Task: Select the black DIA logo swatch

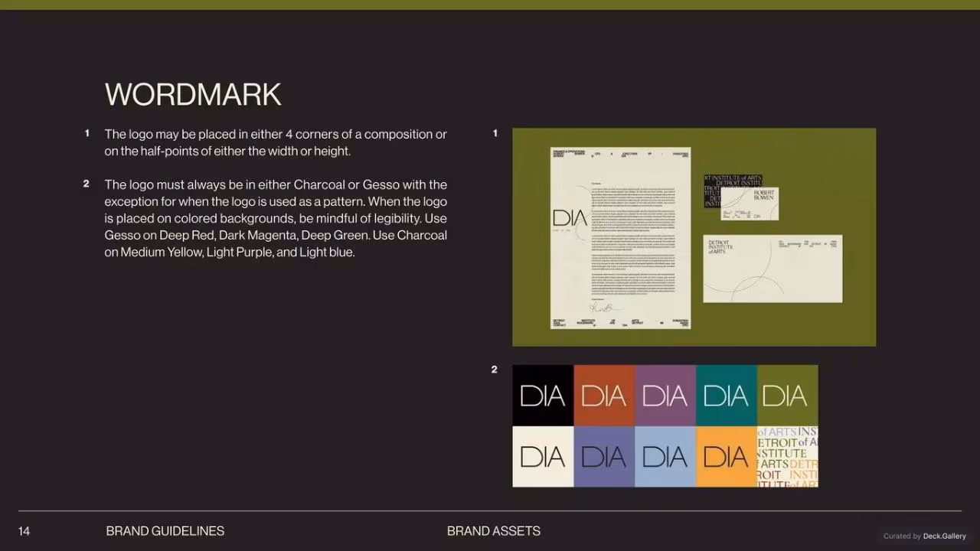Action: pyautogui.click(x=543, y=396)
